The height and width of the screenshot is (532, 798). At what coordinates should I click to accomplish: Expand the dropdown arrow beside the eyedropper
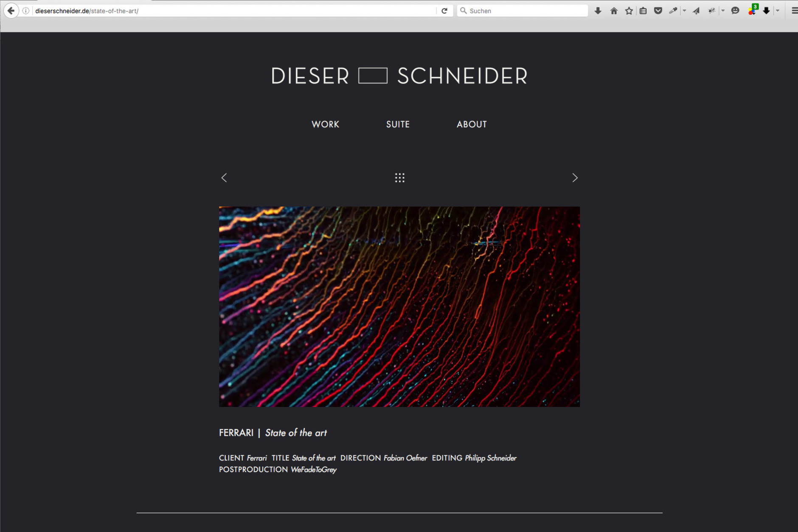[x=684, y=11]
